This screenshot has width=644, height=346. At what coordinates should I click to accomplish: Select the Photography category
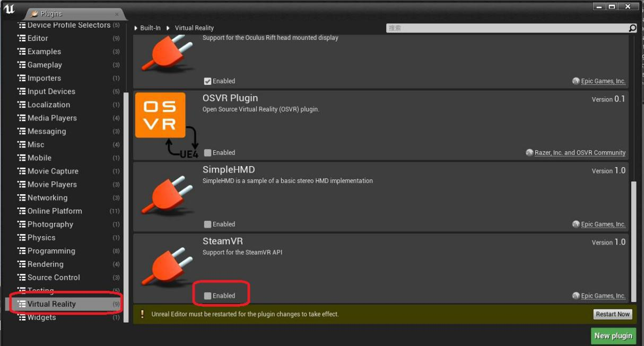64,224
